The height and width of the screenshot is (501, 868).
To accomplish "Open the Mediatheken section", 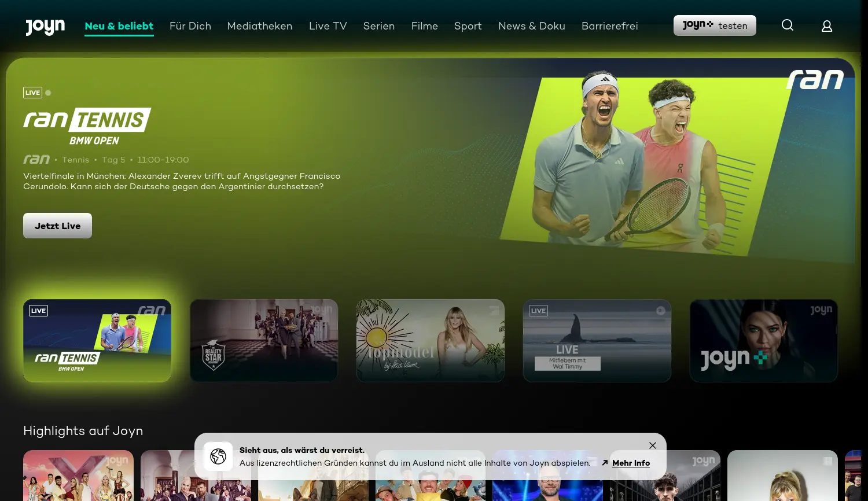I will [x=260, y=26].
